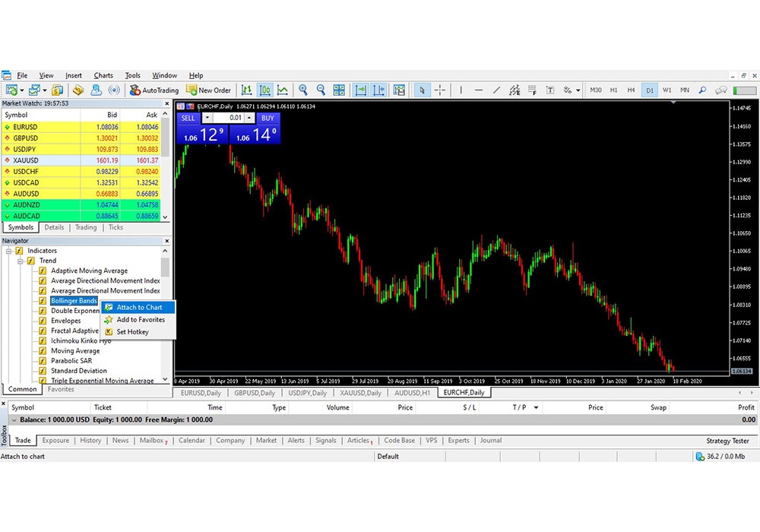Select the XAUUSD row in Market Watch
The width and height of the screenshot is (760, 532).
click(81, 160)
